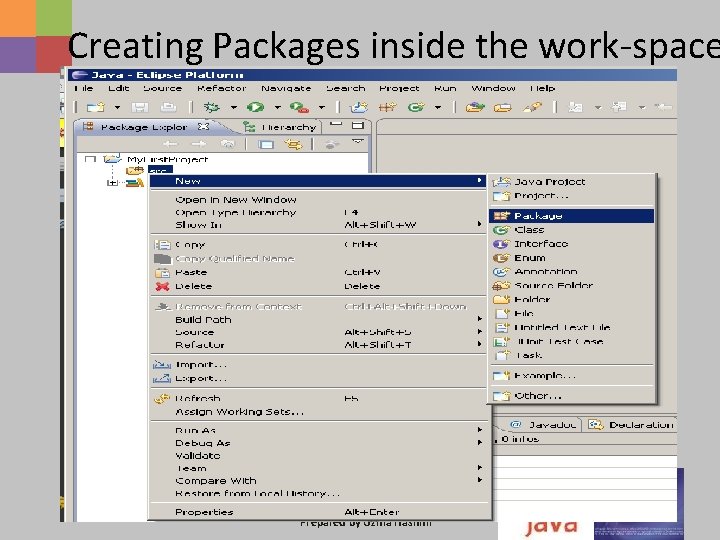Open the Navigate menu
720x540 pixels.
[286, 88]
